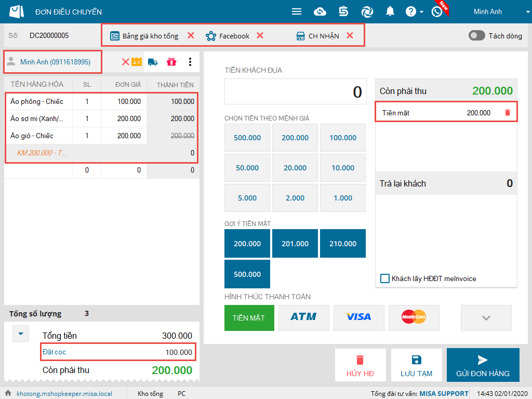Click the swirl refresh icon in header
This screenshot has width=532, height=399.
coord(367,12)
